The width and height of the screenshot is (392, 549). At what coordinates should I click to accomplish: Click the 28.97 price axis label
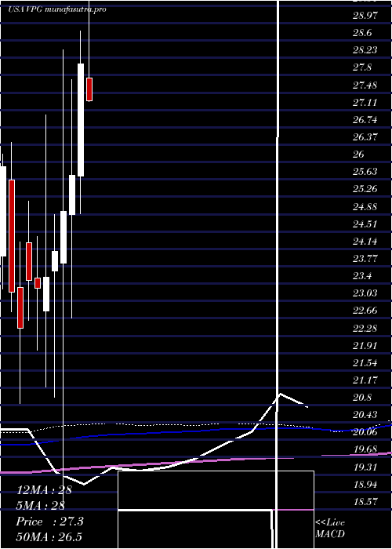point(365,16)
